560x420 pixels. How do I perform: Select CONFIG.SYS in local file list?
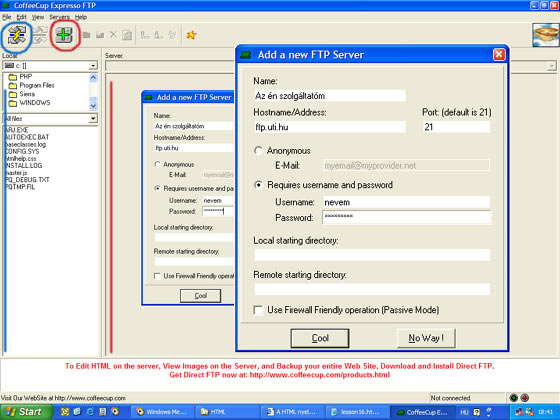(22, 151)
